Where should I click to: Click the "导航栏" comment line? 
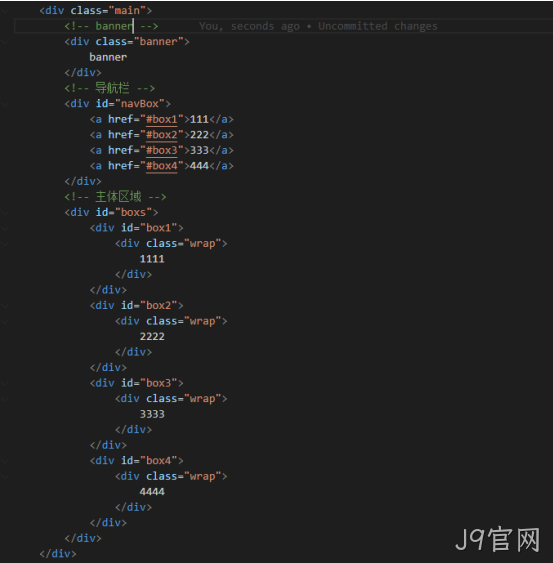[110, 88]
